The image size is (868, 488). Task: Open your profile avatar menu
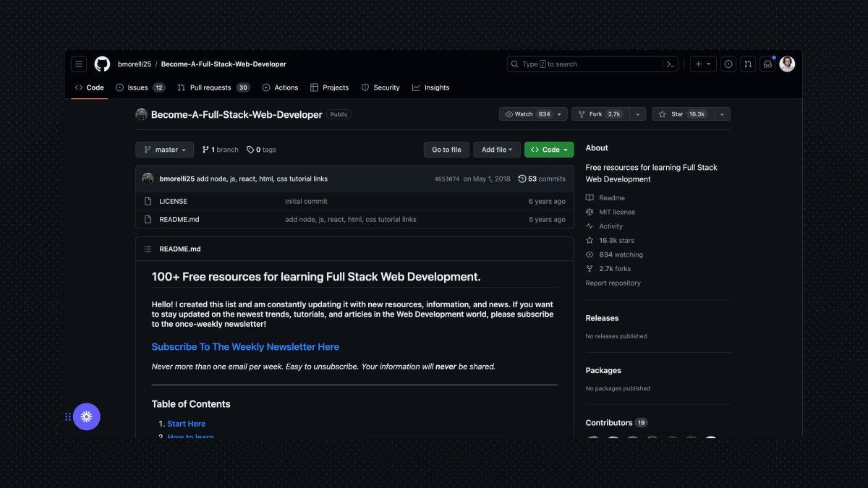coord(787,64)
